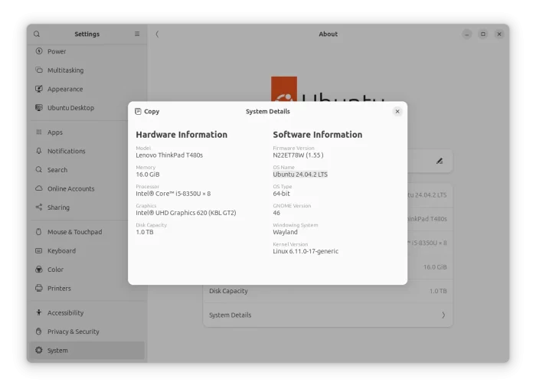The image size is (536, 392).
Task: Click the Software Information heading
Action: (318, 135)
